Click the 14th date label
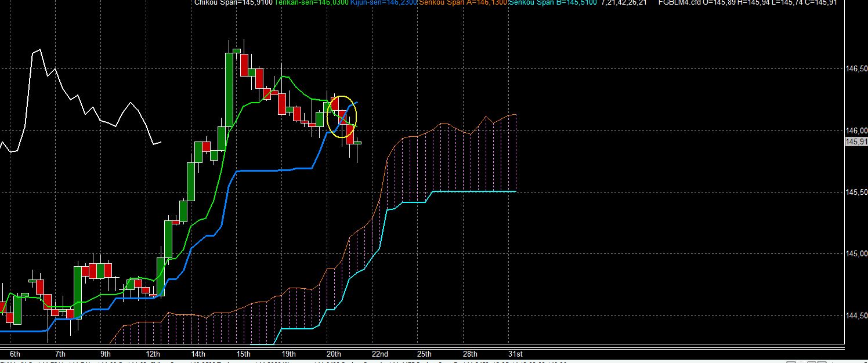 click(198, 354)
